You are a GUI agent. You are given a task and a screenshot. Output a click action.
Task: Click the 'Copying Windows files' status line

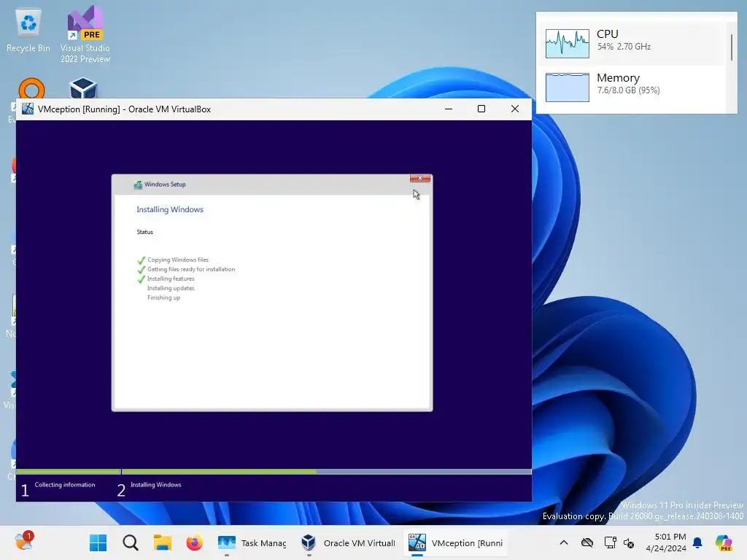(178, 260)
